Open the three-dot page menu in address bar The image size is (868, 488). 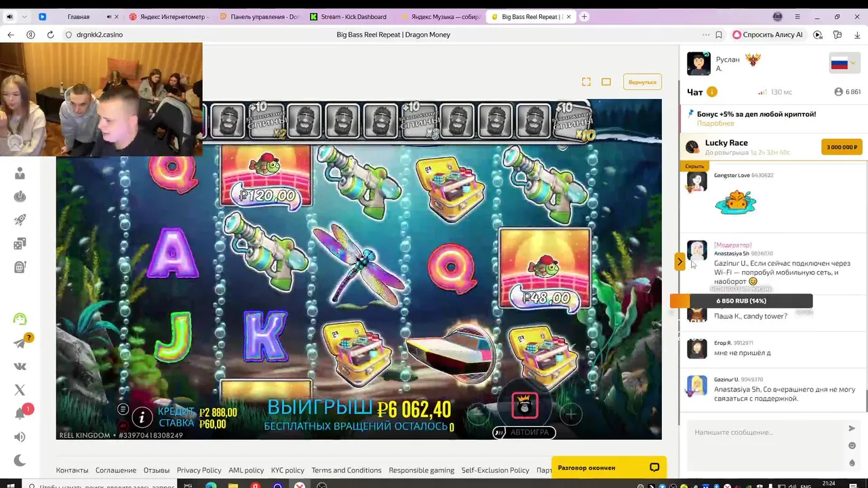[707, 35]
